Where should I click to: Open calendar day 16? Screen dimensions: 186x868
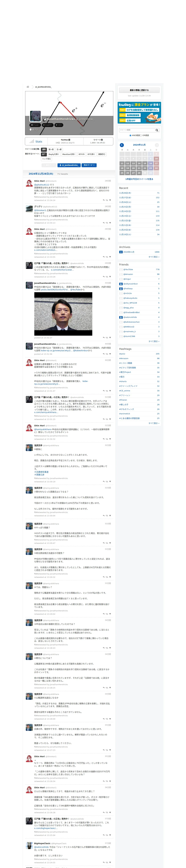point(151,163)
